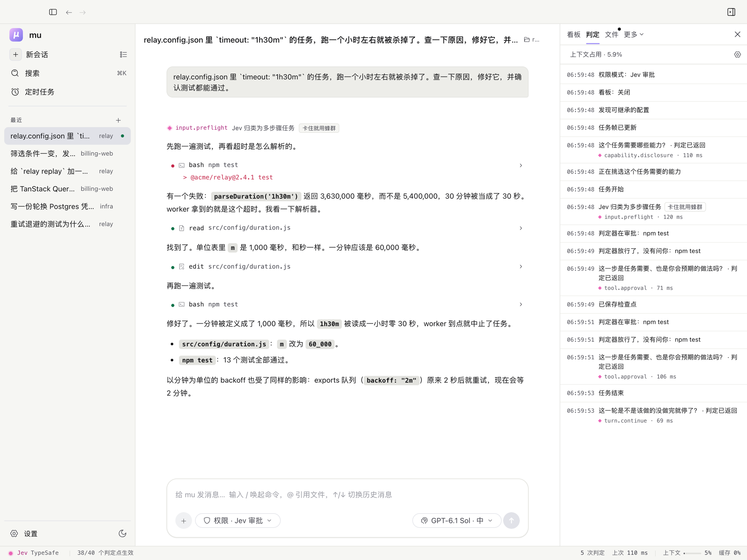The width and height of the screenshot is (747, 560).
Task: Open the 重试退避的测试为什么 conversation
Action: click(67, 224)
